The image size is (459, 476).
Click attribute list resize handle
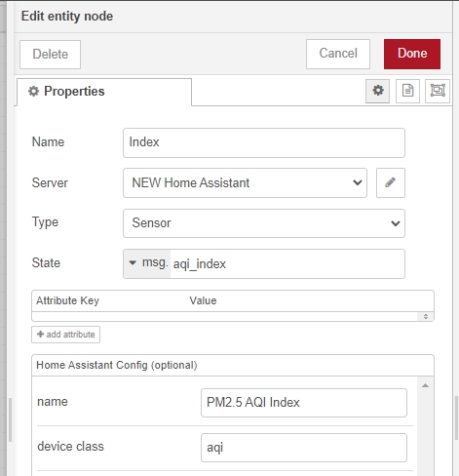[x=426, y=316]
